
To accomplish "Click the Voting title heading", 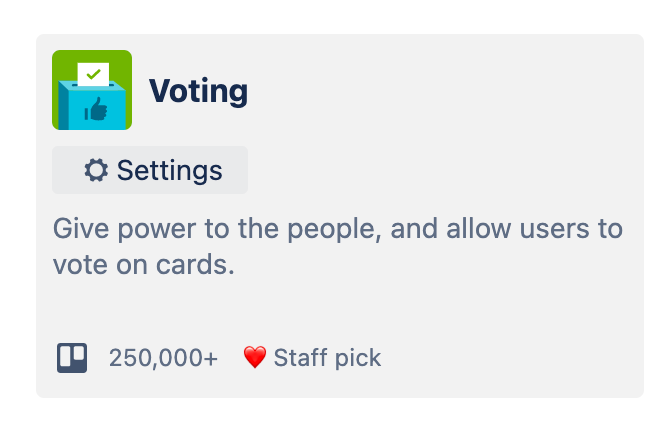I will [x=199, y=91].
